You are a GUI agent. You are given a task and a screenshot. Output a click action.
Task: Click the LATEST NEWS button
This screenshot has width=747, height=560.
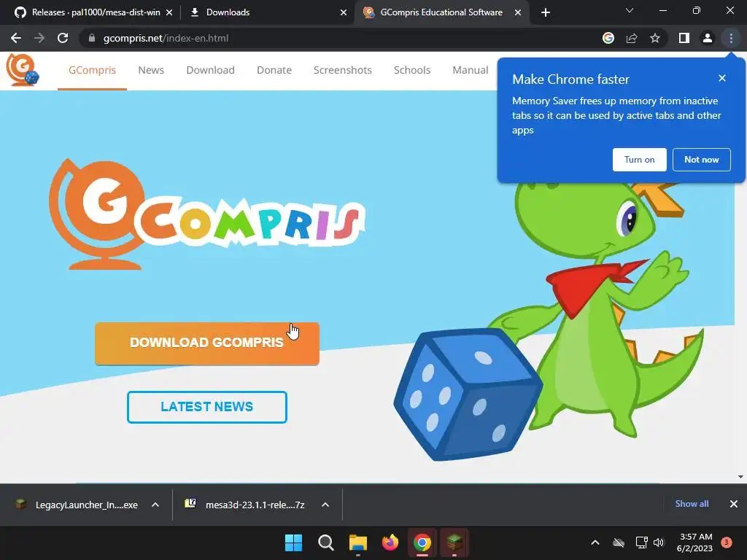pos(206,407)
